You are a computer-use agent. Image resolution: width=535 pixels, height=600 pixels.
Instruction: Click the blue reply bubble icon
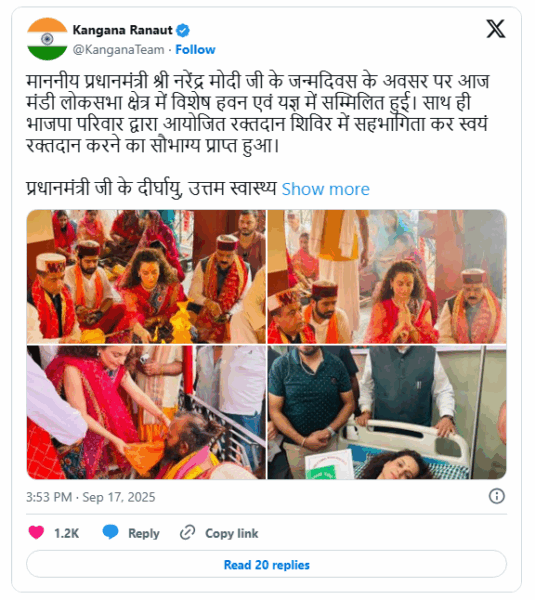tap(111, 532)
